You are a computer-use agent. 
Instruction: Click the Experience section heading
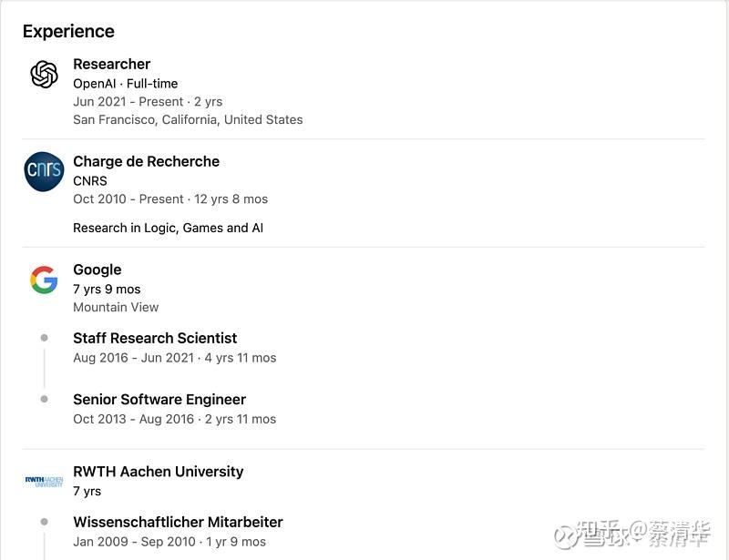click(x=68, y=31)
